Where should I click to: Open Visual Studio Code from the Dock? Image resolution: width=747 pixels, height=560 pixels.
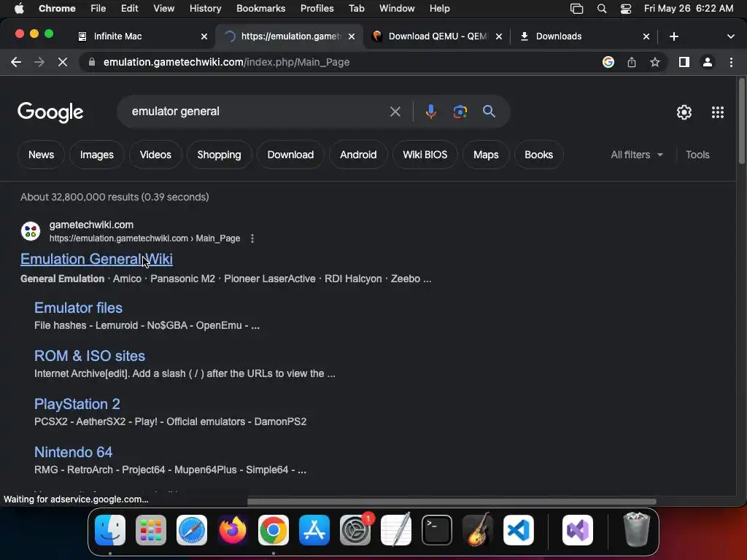pyautogui.click(x=519, y=530)
